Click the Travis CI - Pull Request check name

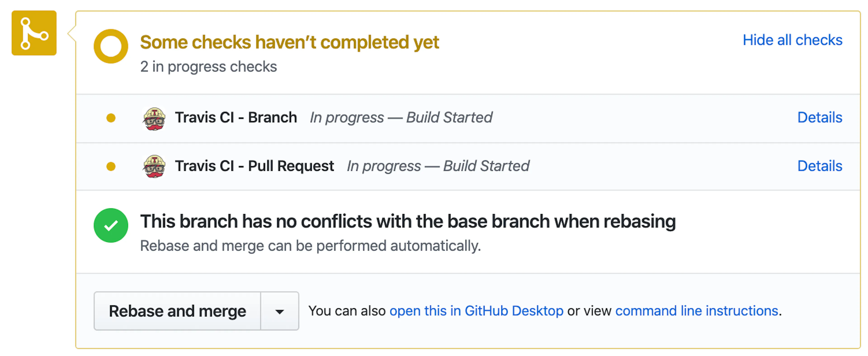(x=254, y=166)
